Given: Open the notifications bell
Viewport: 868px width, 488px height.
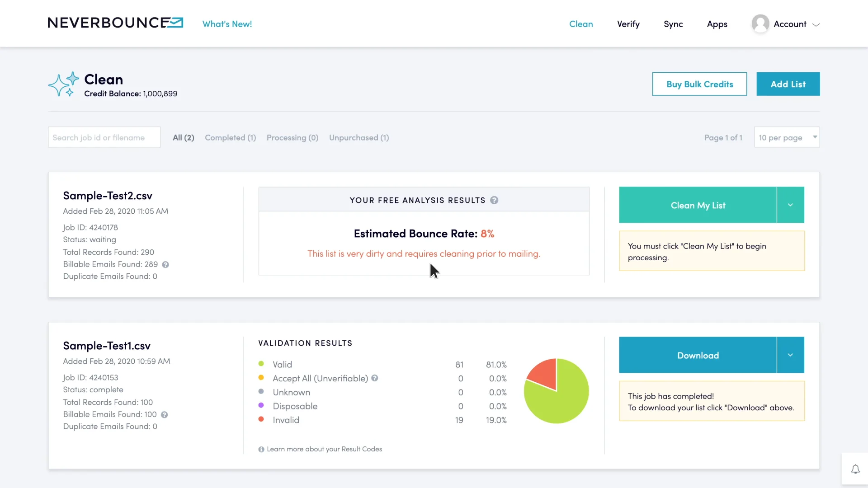Looking at the screenshot, I should (x=855, y=469).
